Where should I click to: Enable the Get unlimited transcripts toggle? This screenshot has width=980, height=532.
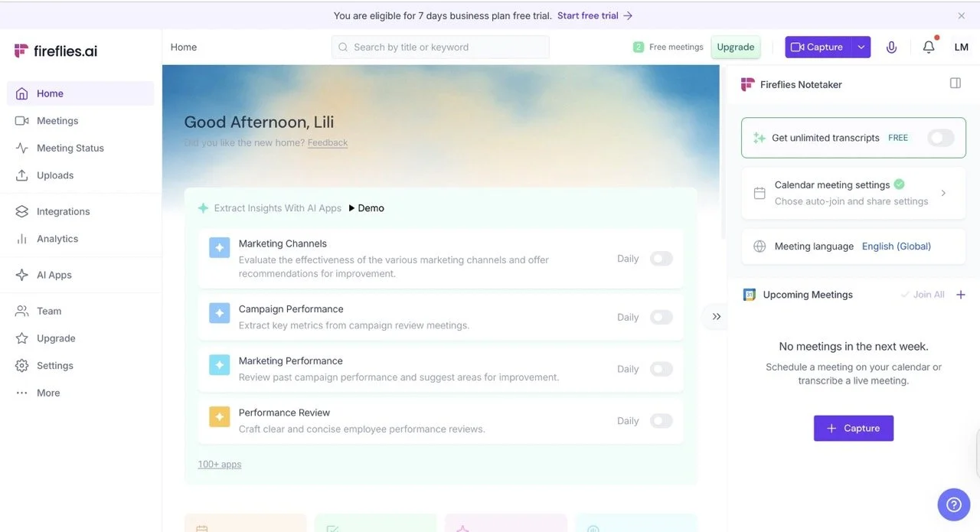click(x=939, y=138)
